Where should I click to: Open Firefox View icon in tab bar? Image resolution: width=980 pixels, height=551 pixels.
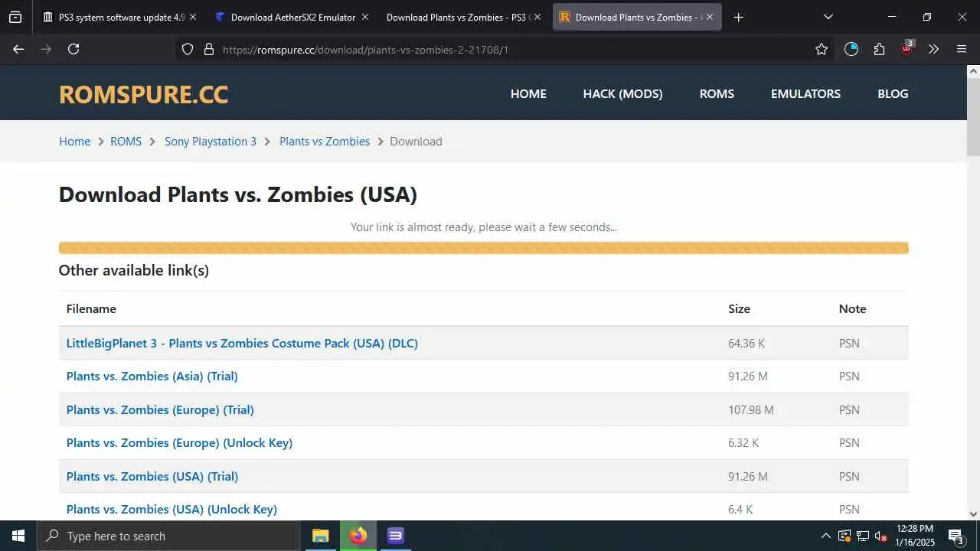tap(15, 17)
